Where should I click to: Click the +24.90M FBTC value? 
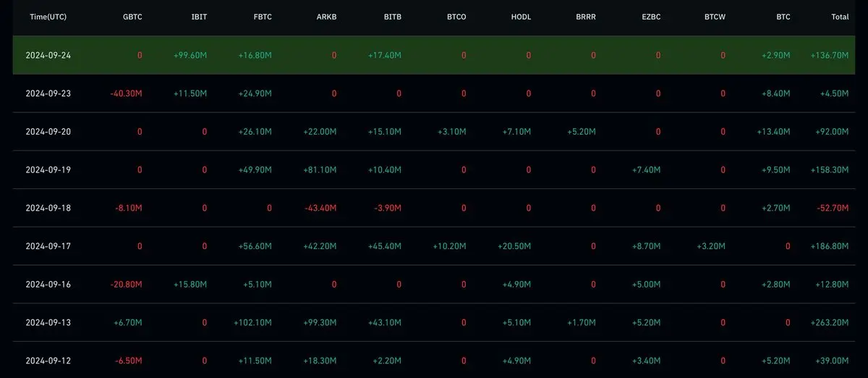[255, 93]
